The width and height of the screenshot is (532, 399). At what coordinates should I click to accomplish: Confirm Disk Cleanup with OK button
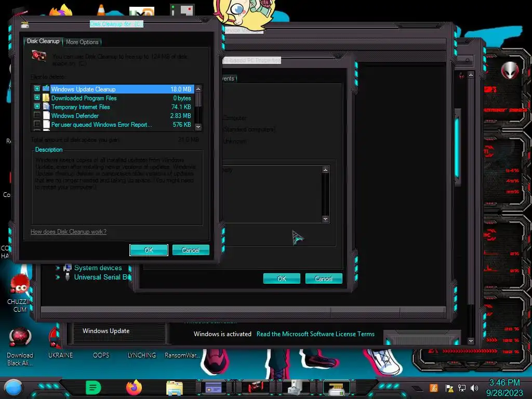(x=149, y=250)
